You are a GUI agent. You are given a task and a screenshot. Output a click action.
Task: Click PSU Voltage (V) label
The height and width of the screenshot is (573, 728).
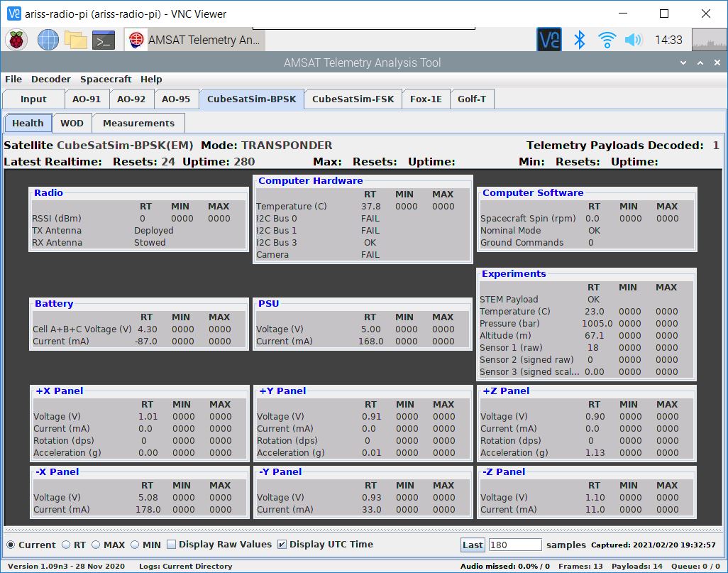[x=280, y=329]
